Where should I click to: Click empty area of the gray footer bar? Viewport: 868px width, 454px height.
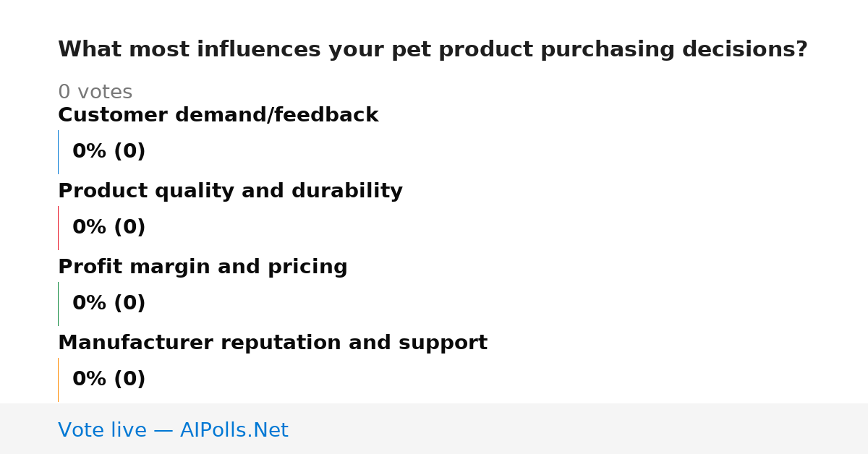point(579,429)
